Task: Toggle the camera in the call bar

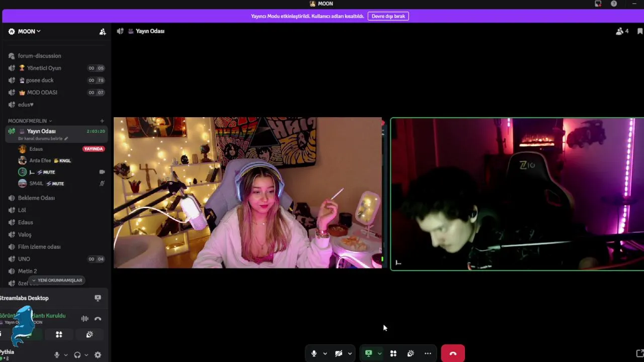Action: pos(339,353)
